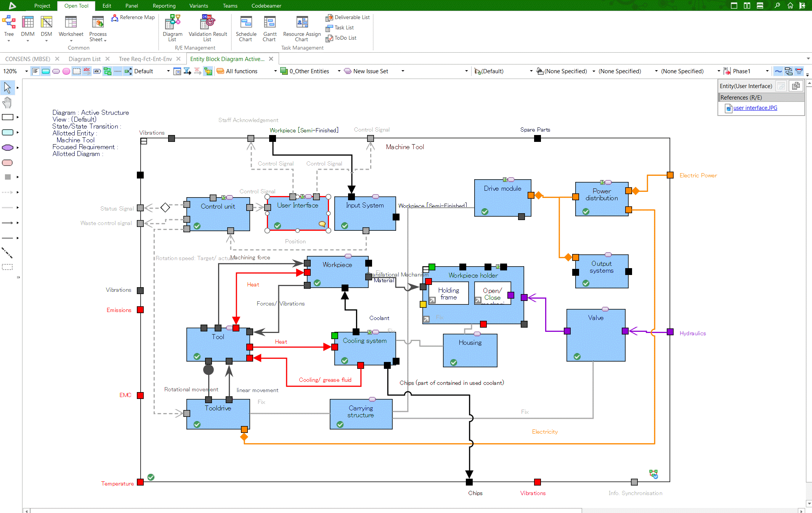The height and width of the screenshot is (513, 812).
Task: Open the user interface.JPG reference link
Action: (x=754, y=108)
